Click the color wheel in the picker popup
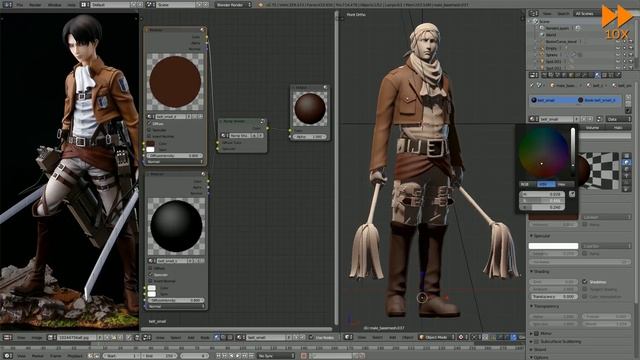This screenshot has width=640, height=360. (x=544, y=152)
